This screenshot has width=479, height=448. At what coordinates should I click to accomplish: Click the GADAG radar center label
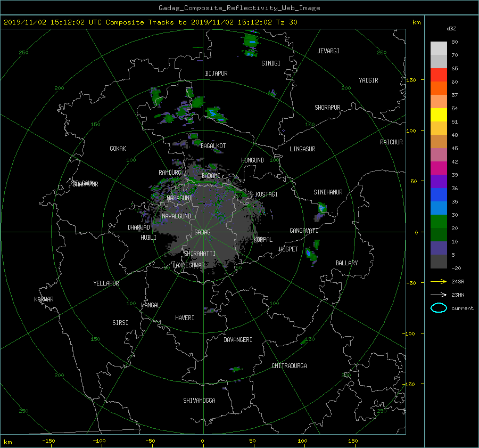[203, 232]
